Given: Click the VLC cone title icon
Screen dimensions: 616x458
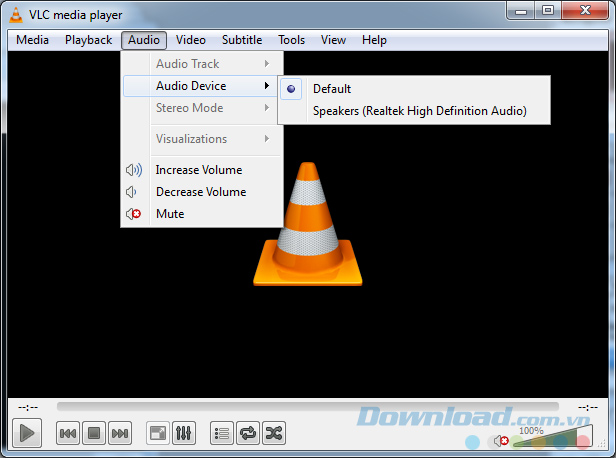Looking at the screenshot, I should coord(16,15).
